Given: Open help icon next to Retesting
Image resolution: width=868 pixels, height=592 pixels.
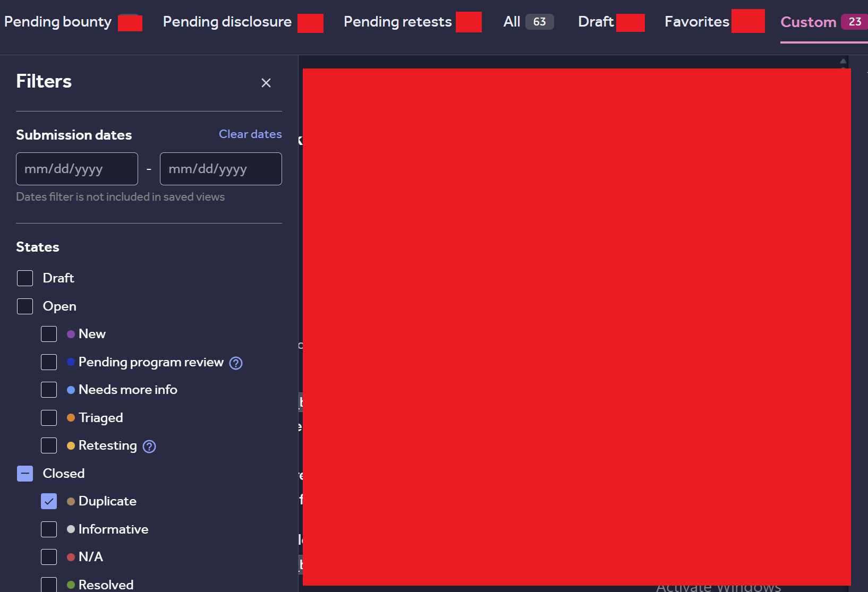Looking at the screenshot, I should [150, 447].
